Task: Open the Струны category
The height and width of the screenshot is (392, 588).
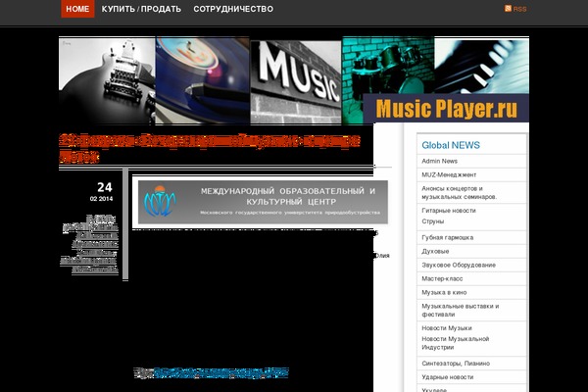Action: click(433, 221)
